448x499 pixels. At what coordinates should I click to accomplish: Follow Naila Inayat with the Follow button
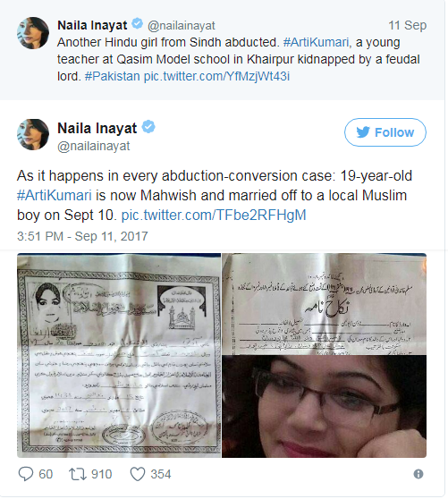pyautogui.click(x=385, y=132)
